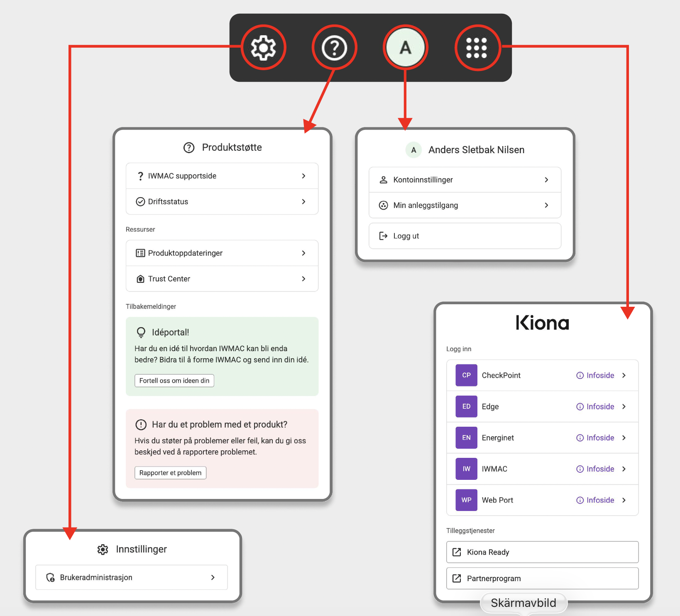Viewport: 680px width, 616px height.
Task: Open the Web Port Infoside link
Action: [x=595, y=500]
